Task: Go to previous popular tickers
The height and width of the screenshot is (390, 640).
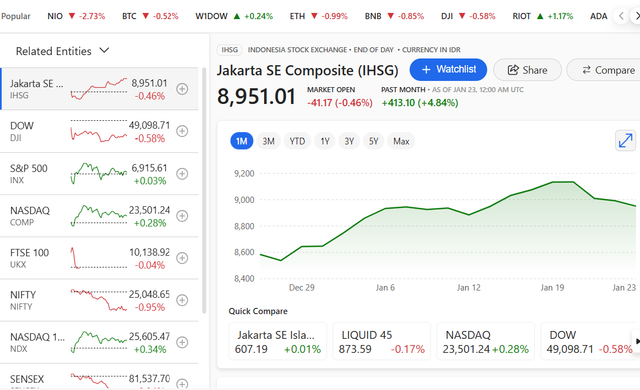Action: coord(621,16)
